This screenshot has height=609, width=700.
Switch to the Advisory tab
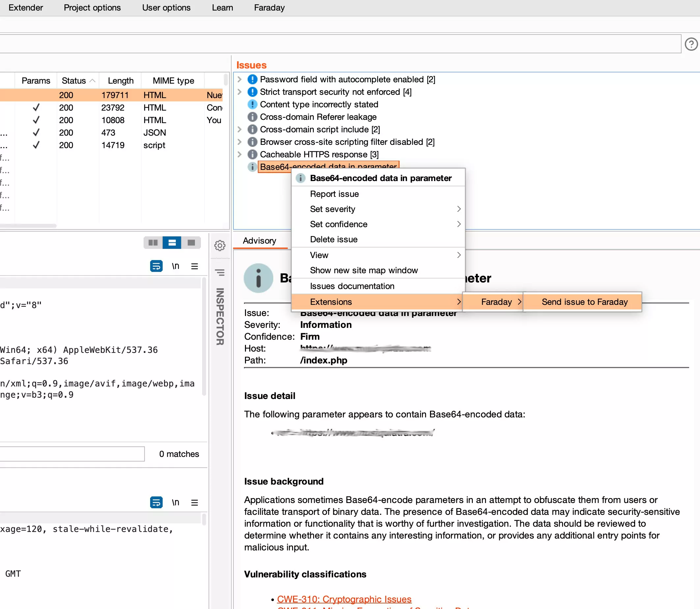click(x=259, y=241)
